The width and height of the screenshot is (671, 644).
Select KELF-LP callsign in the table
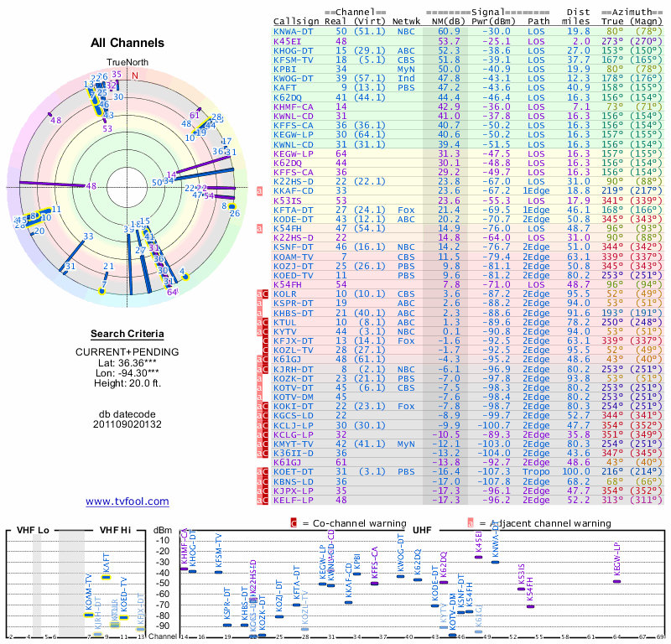pyautogui.click(x=293, y=501)
